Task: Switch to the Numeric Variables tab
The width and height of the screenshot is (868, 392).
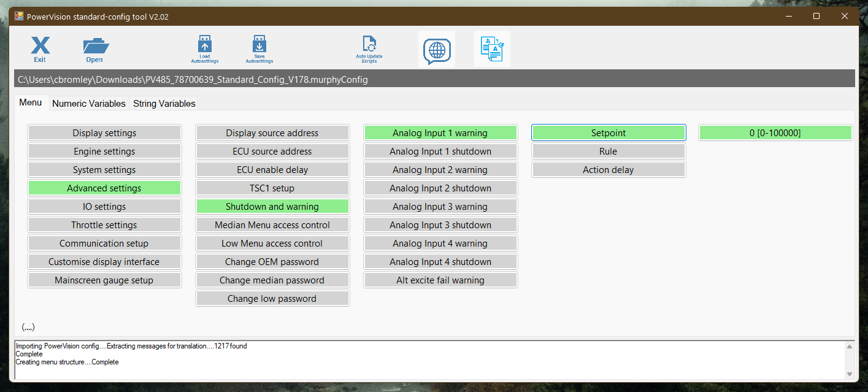Action: point(88,103)
